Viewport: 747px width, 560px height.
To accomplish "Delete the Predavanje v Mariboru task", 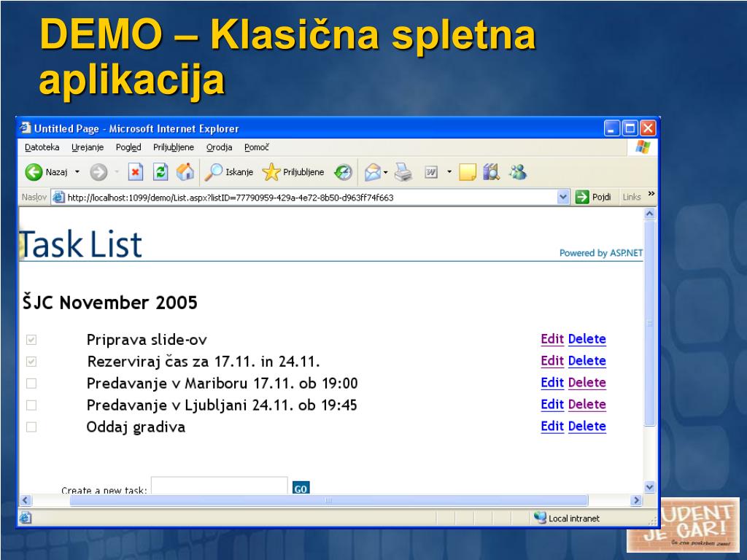I will [x=587, y=383].
